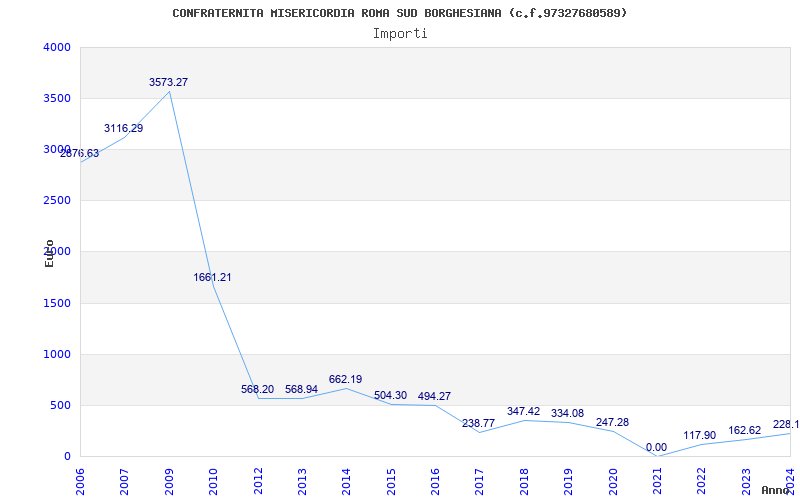Image resolution: width=800 pixels, height=500 pixels.
Task: Click the 2021 x-axis year label
Action: point(657,482)
